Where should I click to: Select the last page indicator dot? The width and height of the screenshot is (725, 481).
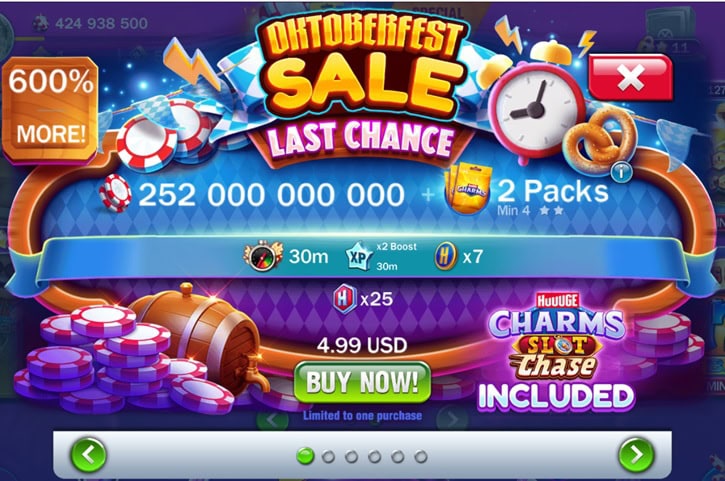tap(421, 457)
